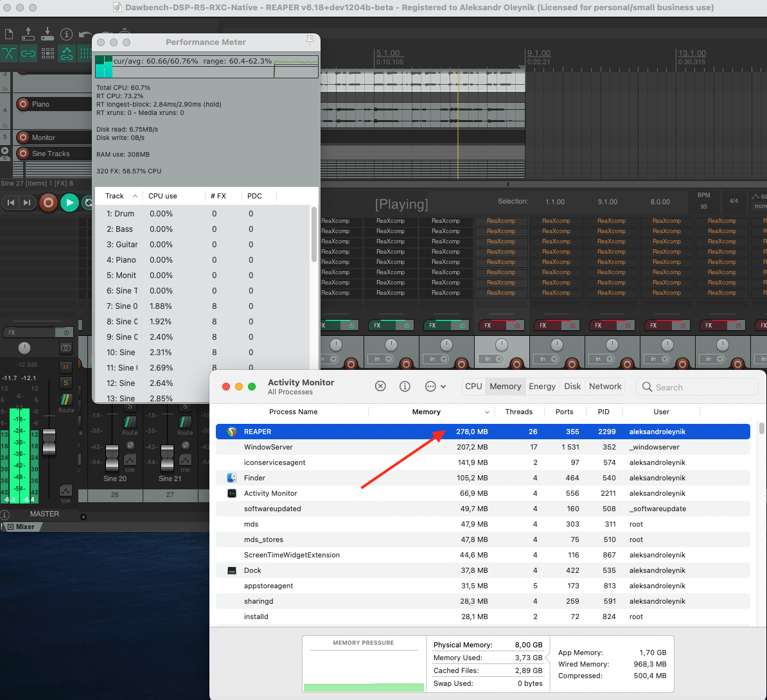767x700 pixels.
Task: Select the Mixer docker tab
Action: 25,527
